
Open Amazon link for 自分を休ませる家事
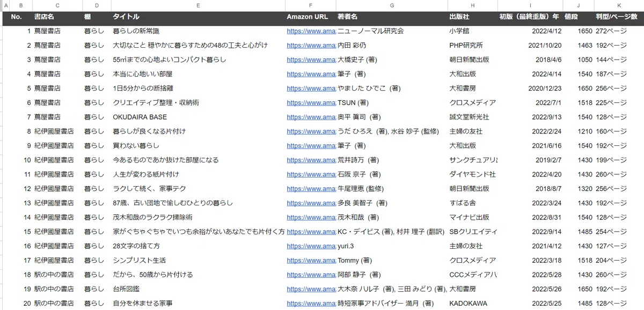tap(311, 303)
